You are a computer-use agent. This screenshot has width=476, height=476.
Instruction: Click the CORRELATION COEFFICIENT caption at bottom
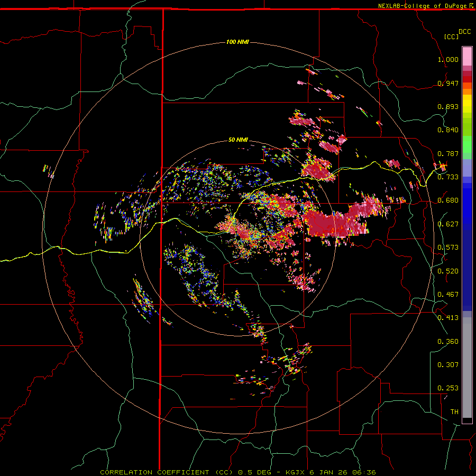[x=238, y=472]
